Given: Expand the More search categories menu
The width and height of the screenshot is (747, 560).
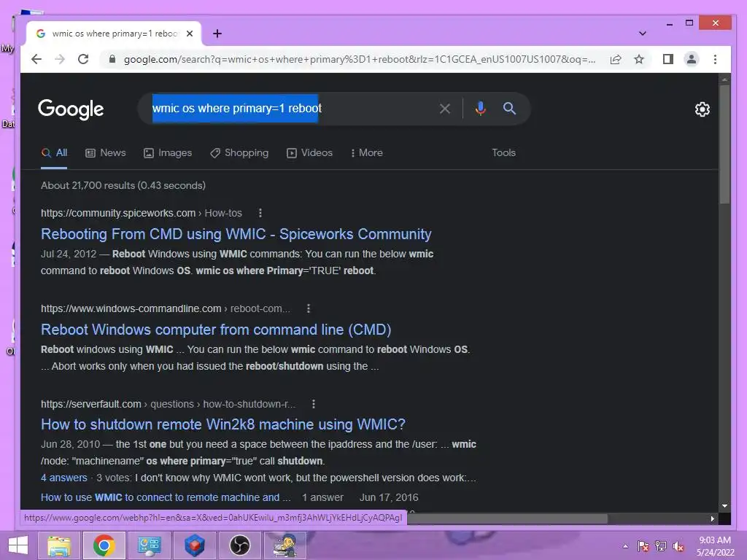Looking at the screenshot, I should coord(366,153).
